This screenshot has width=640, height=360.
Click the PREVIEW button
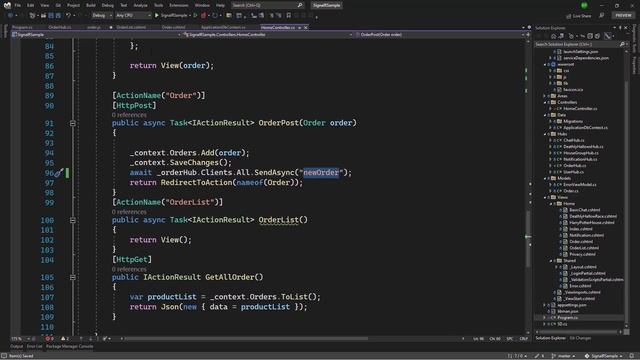[x=623, y=16]
